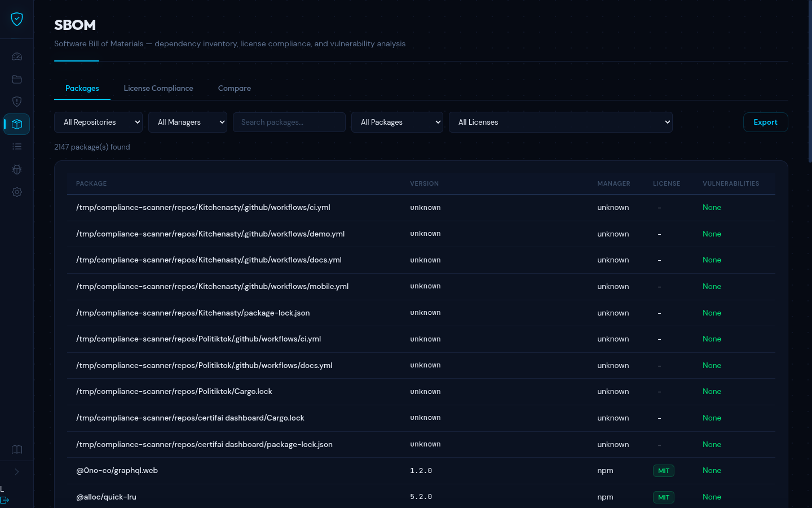
Task: Click the search packages input field
Action: [289, 122]
